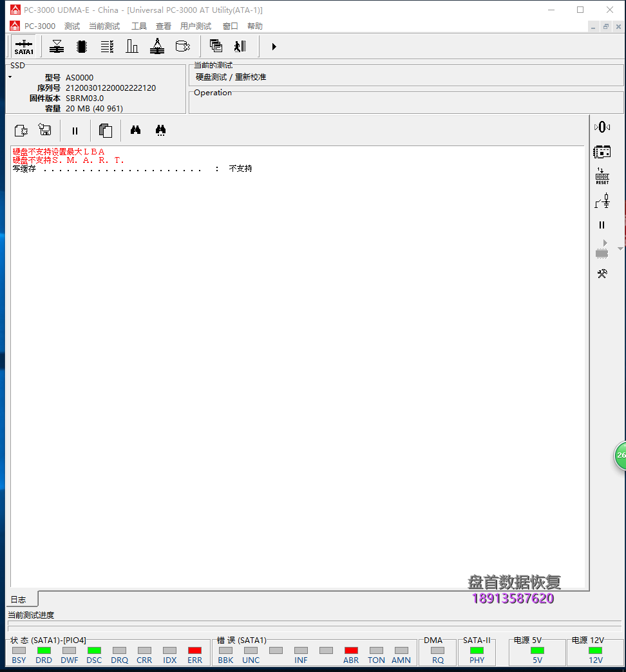Image resolution: width=626 pixels, height=672 pixels.
Task: Open the 当前测试 menu
Action: coord(104,26)
